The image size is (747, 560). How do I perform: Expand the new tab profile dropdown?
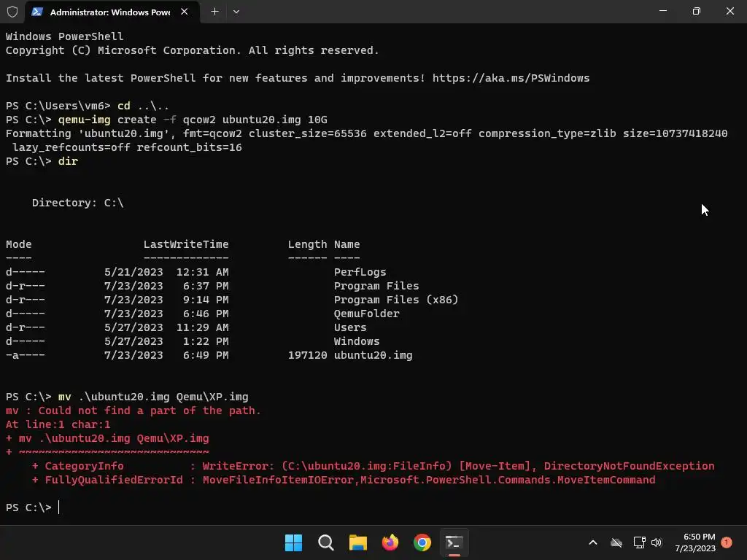tap(236, 12)
